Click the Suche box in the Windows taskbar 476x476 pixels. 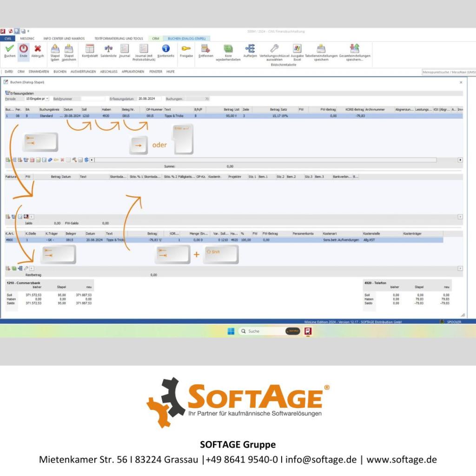point(262,331)
